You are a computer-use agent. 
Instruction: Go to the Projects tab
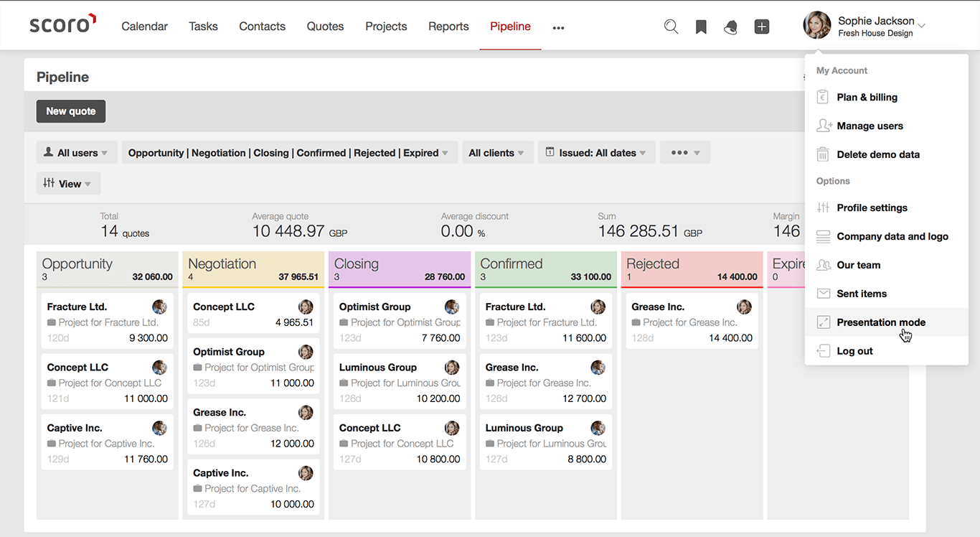point(386,27)
